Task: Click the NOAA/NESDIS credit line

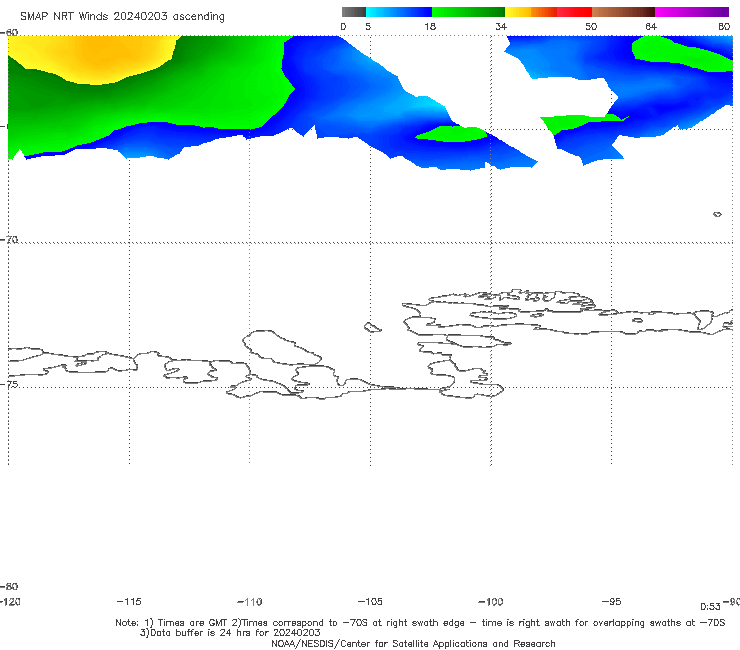Action: (413, 643)
